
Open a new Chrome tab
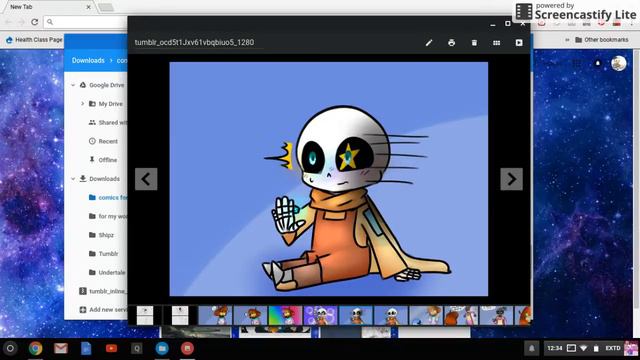coord(106,7)
